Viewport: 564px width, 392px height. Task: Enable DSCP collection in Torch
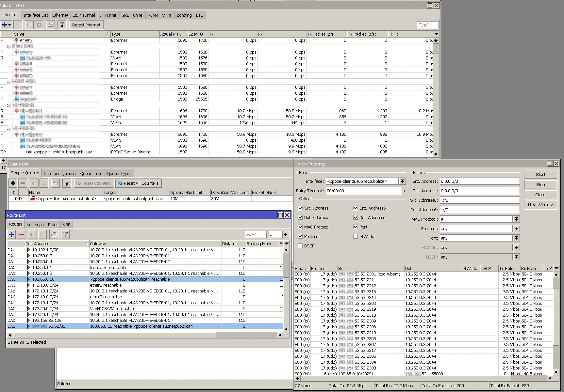pos(300,246)
